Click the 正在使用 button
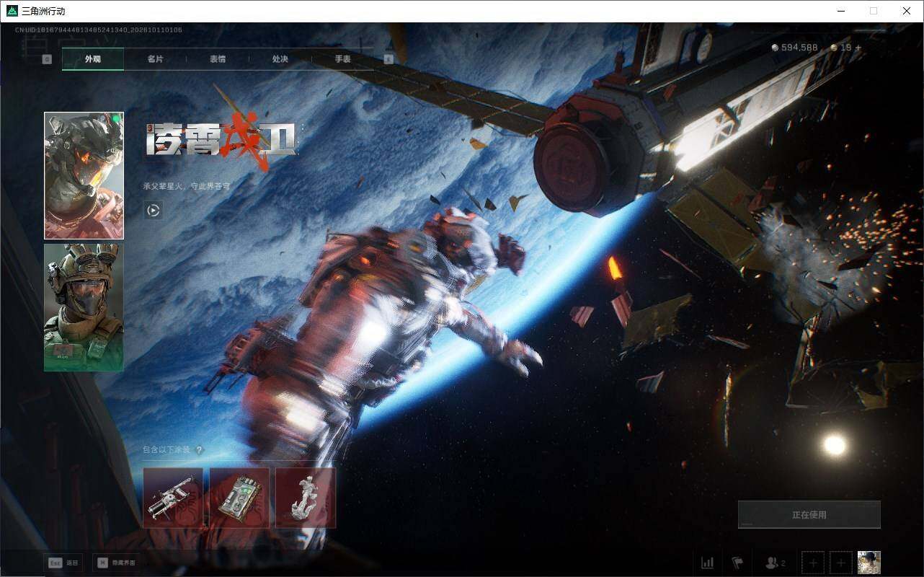 pyautogui.click(x=809, y=515)
